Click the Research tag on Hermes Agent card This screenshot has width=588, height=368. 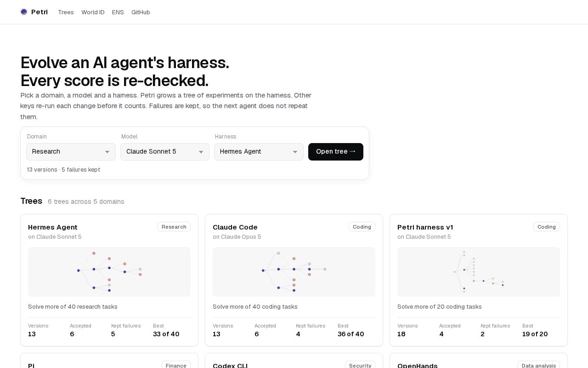(x=174, y=227)
